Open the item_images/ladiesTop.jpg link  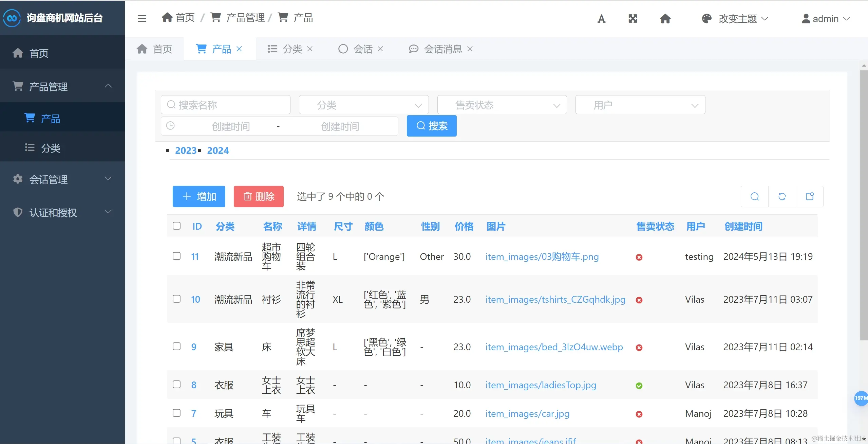541,385
